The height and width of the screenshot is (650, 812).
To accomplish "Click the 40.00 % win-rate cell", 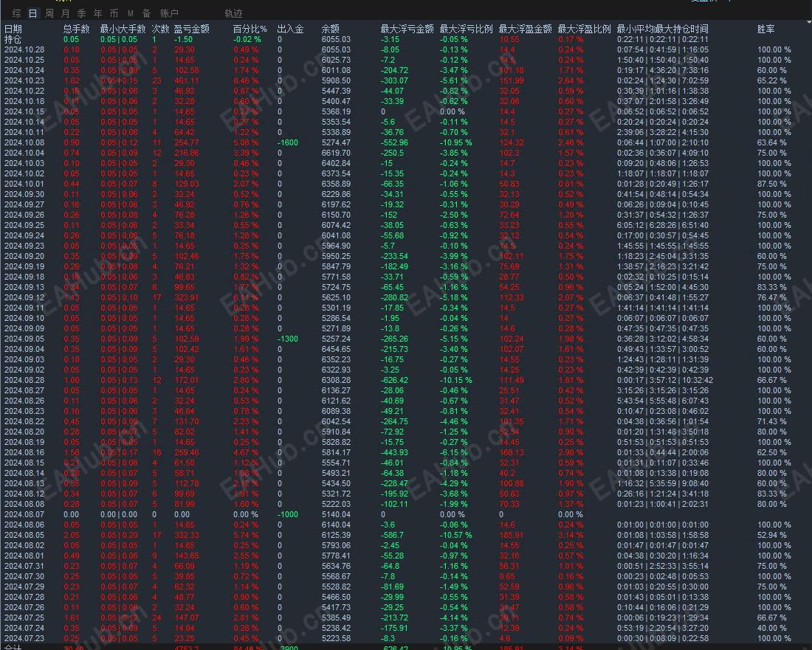I will pyautogui.click(x=771, y=629).
